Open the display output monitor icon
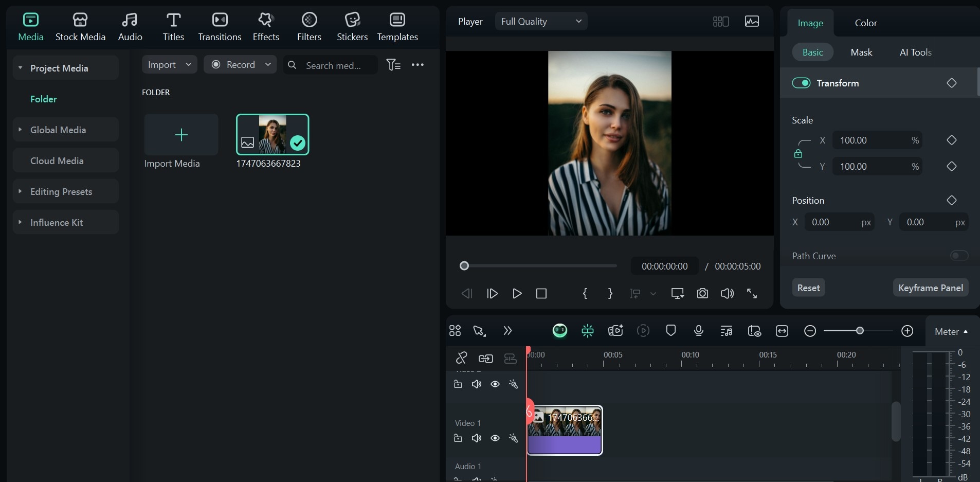 [x=678, y=294]
